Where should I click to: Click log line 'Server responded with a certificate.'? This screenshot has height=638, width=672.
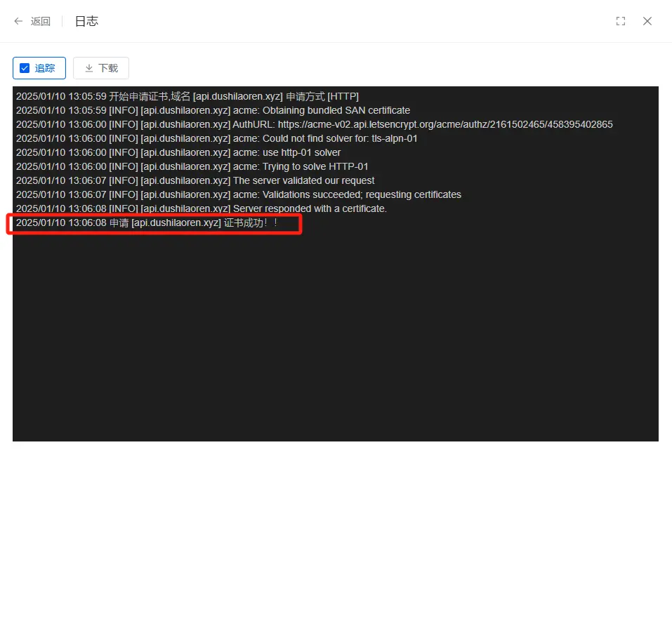point(202,208)
